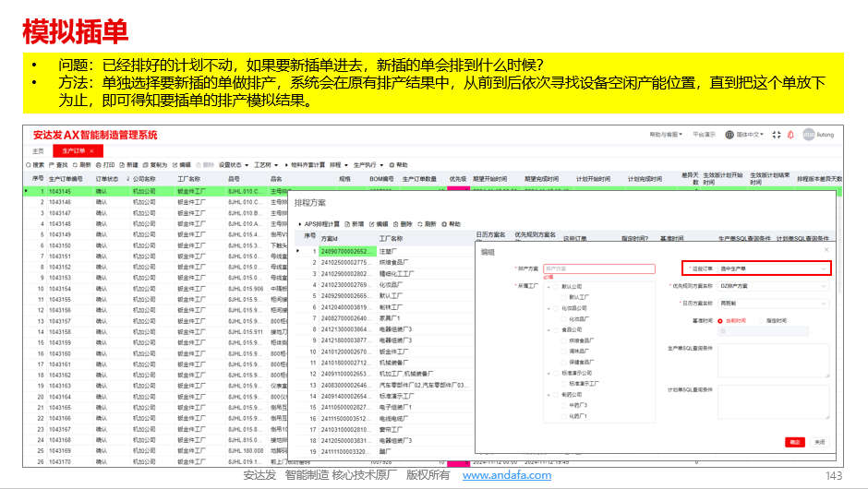Open the 优先规则方案名称 dropdown
Viewport: 868px width, 489px height.
click(774, 286)
